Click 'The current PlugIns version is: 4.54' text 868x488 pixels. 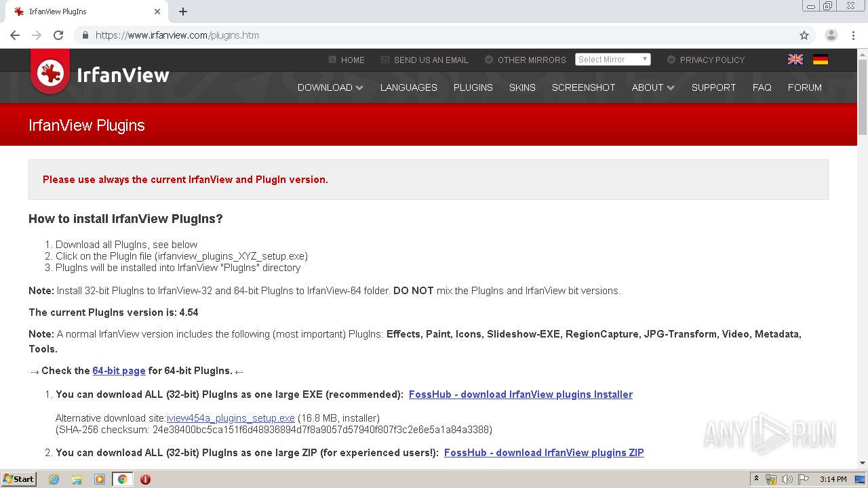(113, 312)
